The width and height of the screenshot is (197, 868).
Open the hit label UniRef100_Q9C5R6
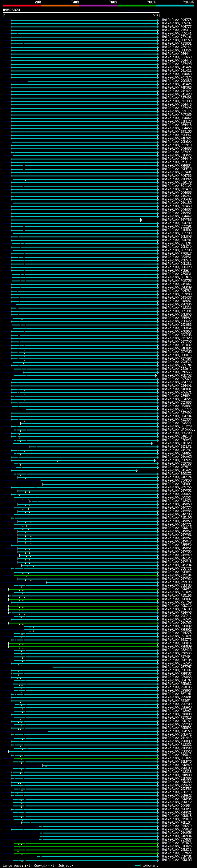pos(177,460)
